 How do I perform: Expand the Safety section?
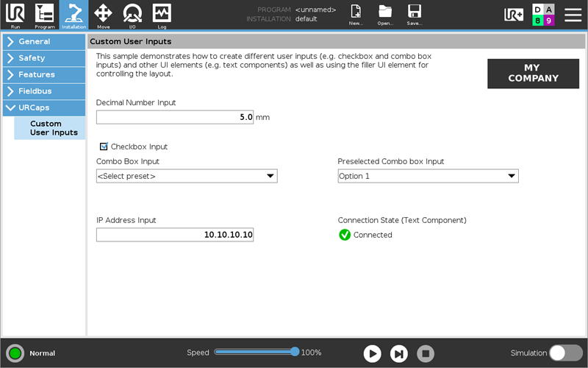click(44, 58)
